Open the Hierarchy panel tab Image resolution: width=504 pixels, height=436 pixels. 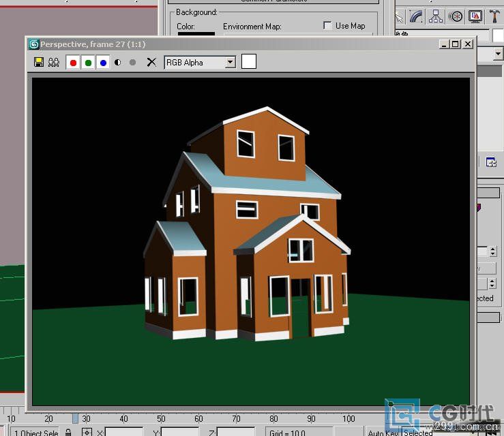coord(436,16)
